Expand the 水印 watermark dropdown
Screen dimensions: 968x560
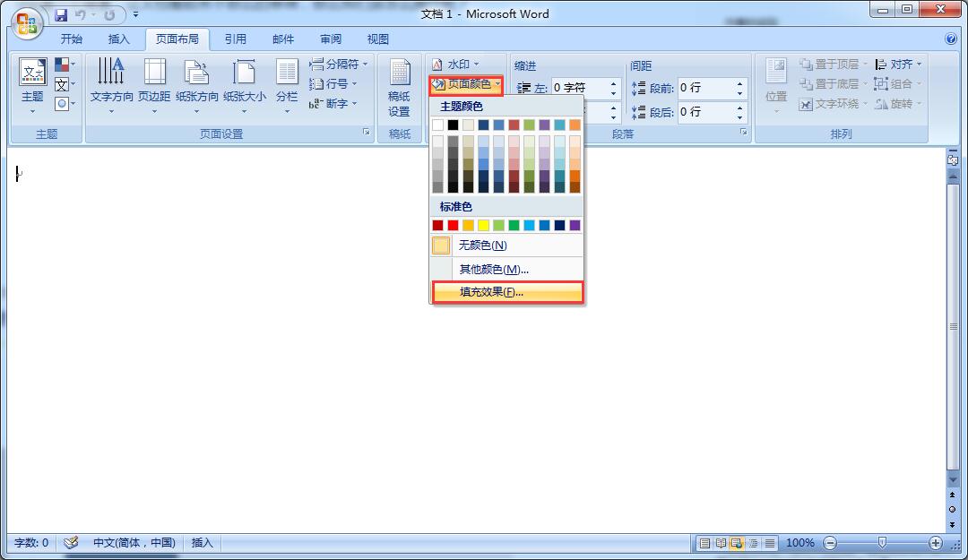457,65
